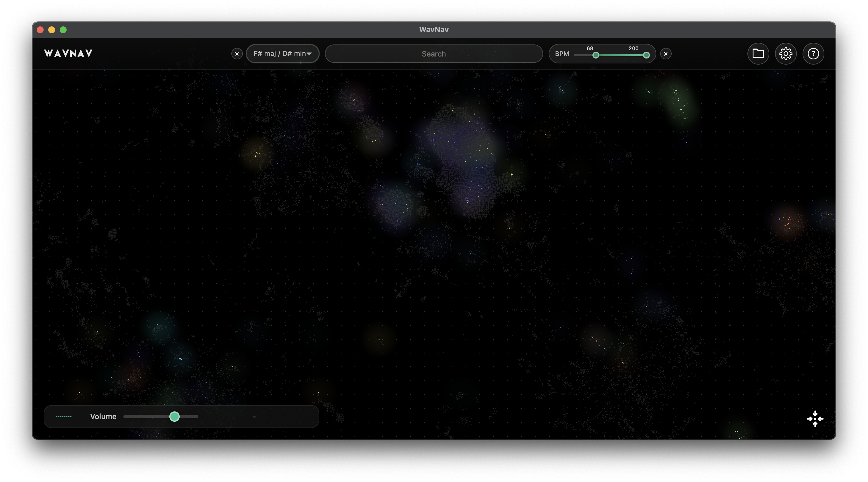Click the green dashed activity indicator near Volume
The height and width of the screenshot is (482, 868).
coord(64,416)
